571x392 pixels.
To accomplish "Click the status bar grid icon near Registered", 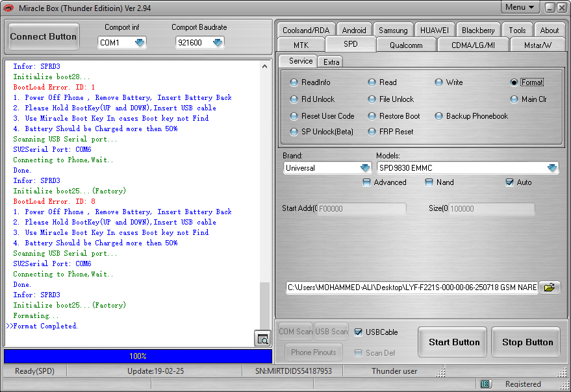I will pos(485,384).
